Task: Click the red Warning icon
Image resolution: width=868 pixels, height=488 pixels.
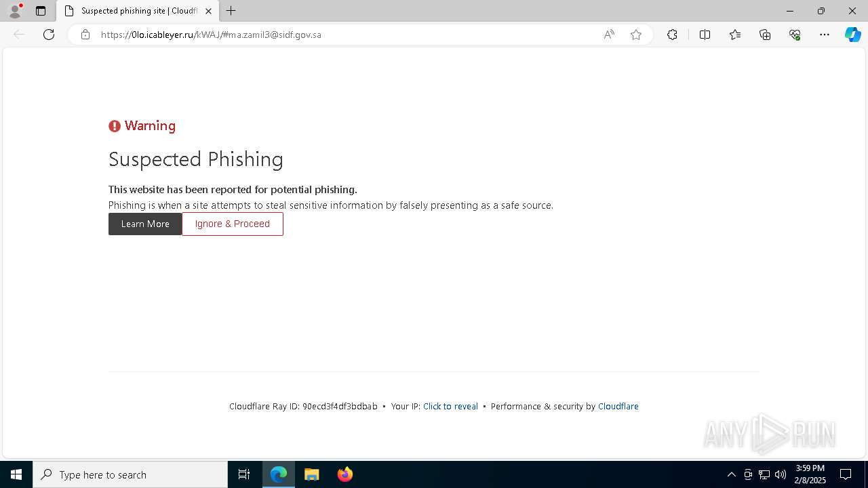Action: point(115,126)
